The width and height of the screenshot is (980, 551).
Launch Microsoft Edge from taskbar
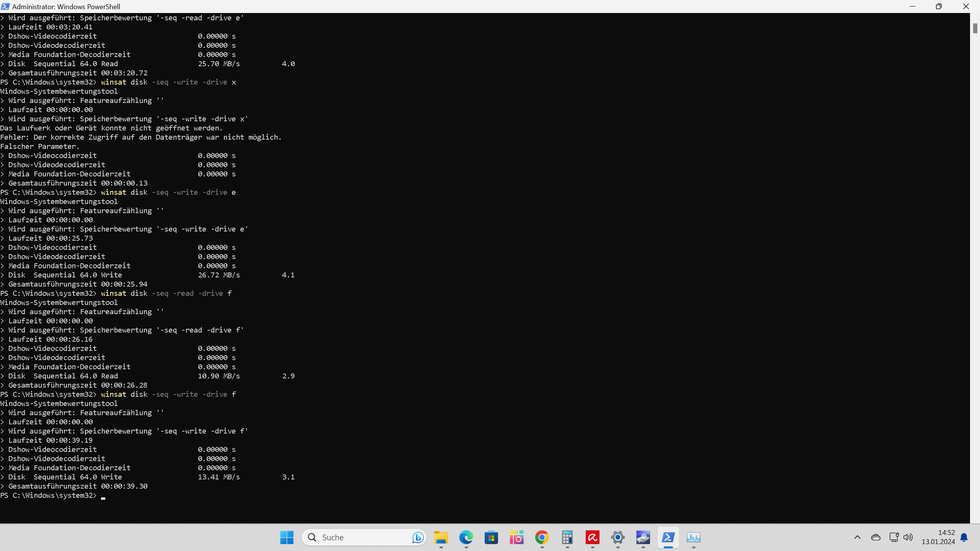click(466, 537)
